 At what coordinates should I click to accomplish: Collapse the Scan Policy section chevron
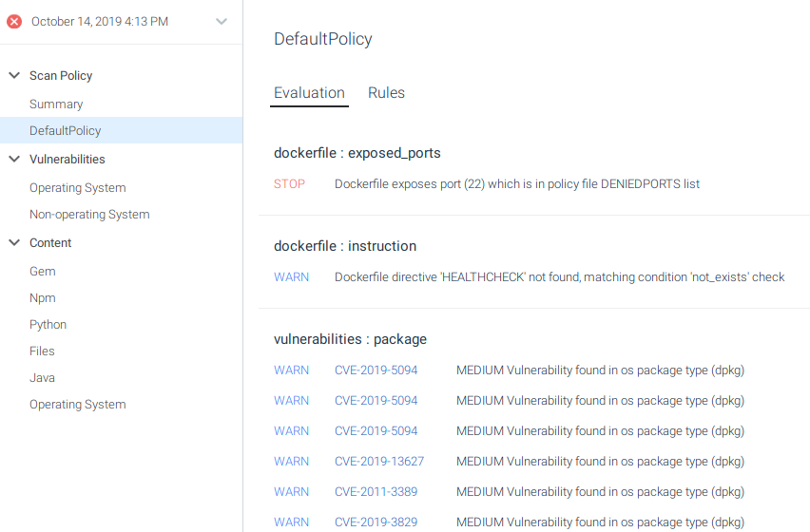(14, 75)
